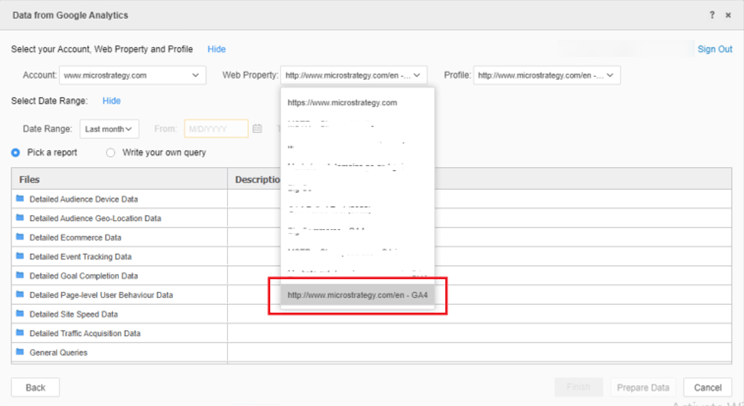Click the calendar icon beside From field
This screenshot has height=406, width=744.
tap(257, 129)
